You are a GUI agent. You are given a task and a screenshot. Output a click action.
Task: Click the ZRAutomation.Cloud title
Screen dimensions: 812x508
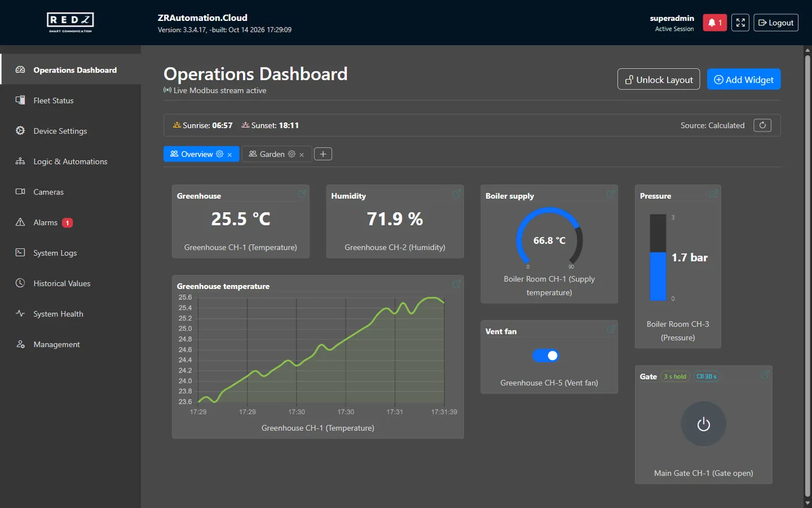(202, 17)
